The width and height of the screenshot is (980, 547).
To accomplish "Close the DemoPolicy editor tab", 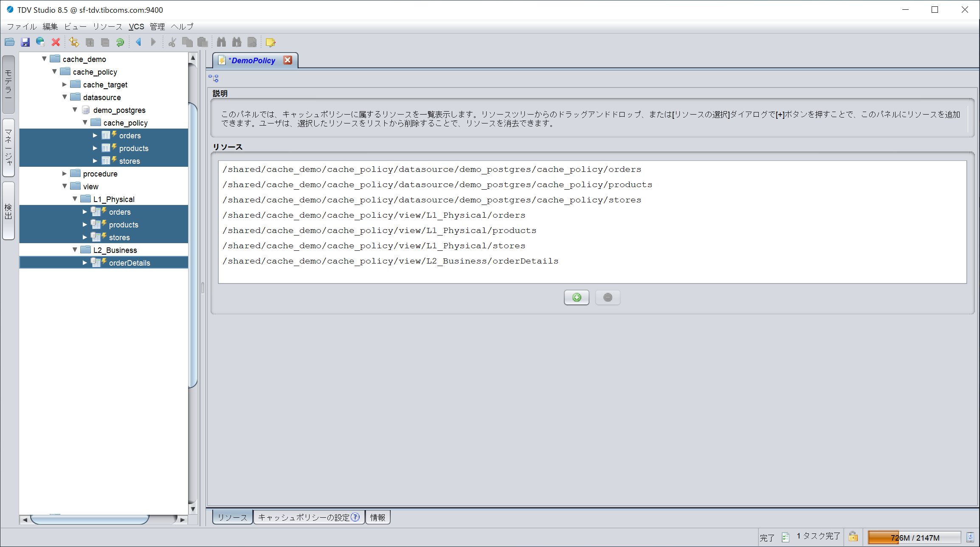I will pos(287,60).
